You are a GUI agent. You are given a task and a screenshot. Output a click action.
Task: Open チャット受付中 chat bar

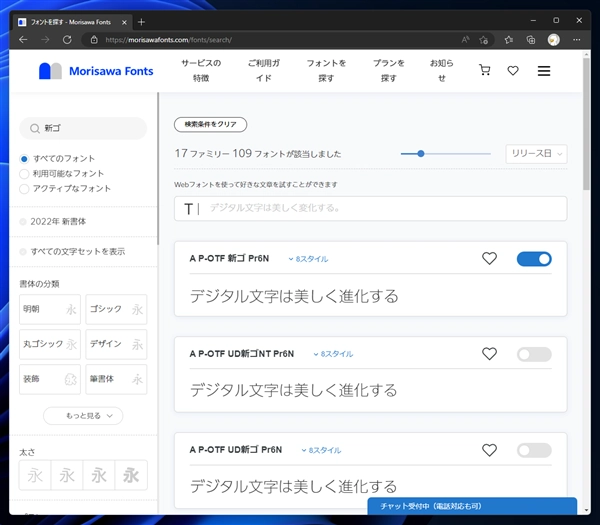click(472, 506)
